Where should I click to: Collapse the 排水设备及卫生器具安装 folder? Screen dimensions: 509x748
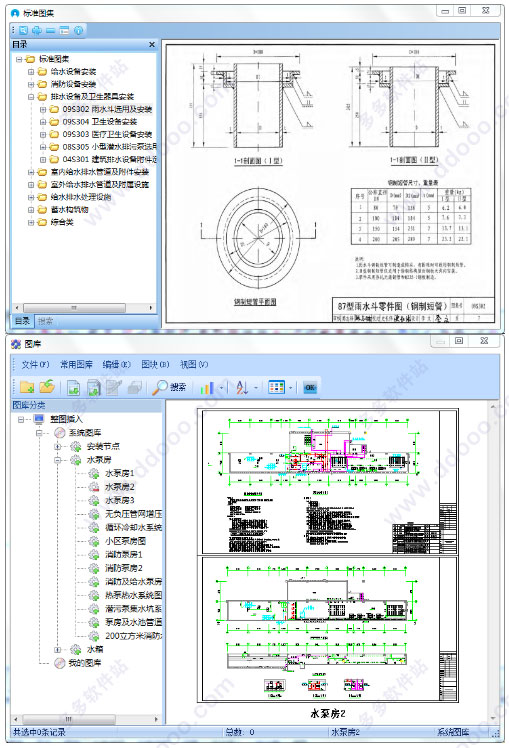[x=31, y=97]
